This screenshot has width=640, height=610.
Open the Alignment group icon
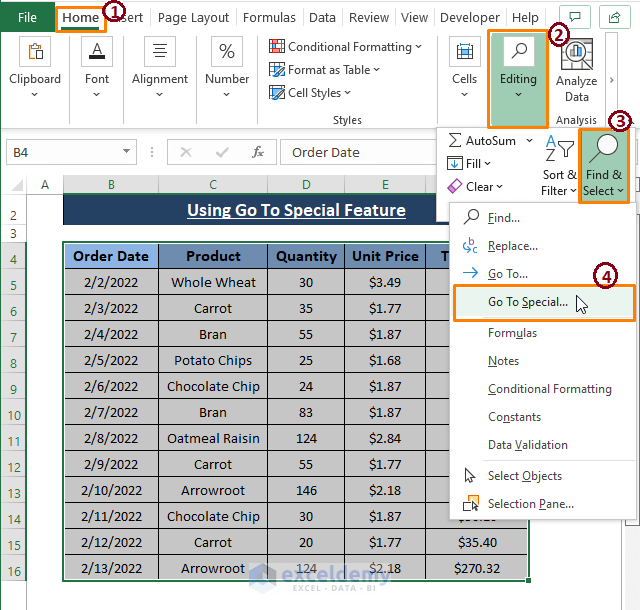(160, 54)
